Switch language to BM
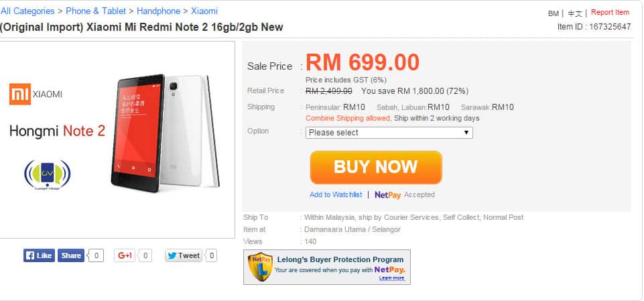The width and height of the screenshot is (644, 301). (x=553, y=13)
